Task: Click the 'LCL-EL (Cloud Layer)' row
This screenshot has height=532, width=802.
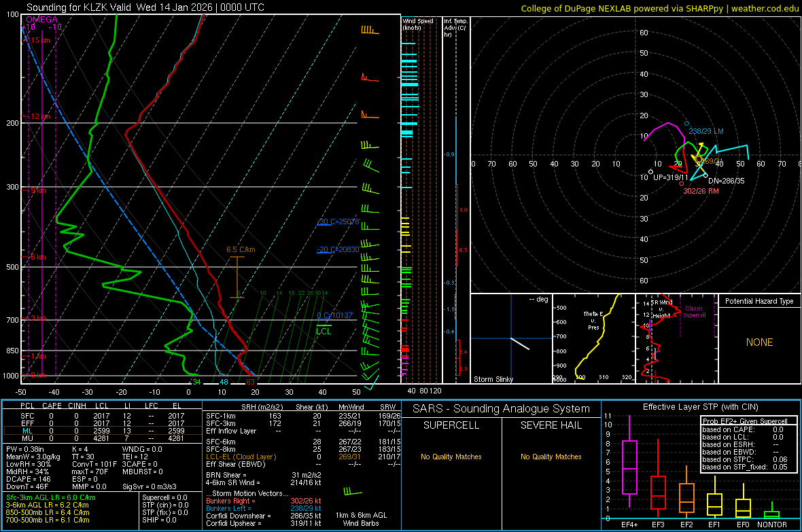Action: pos(303,457)
